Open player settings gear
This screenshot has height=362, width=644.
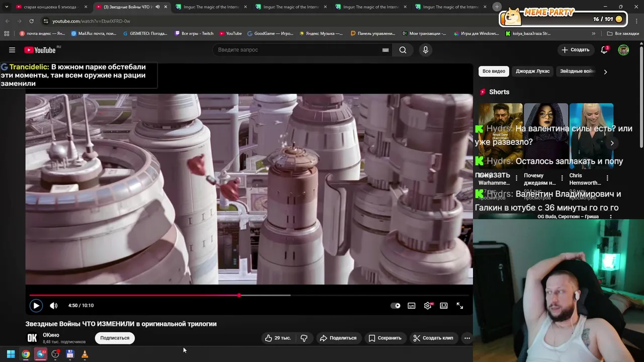(428, 306)
